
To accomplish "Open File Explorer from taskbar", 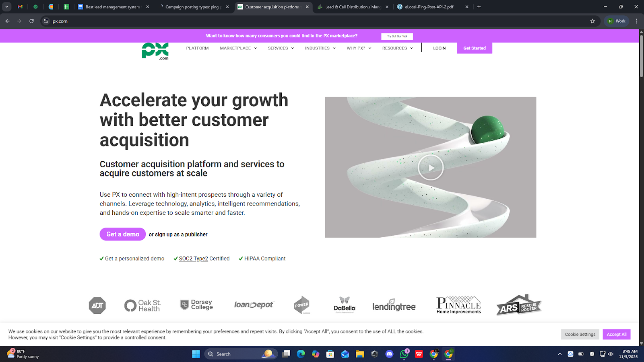I will pyautogui.click(x=360, y=354).
